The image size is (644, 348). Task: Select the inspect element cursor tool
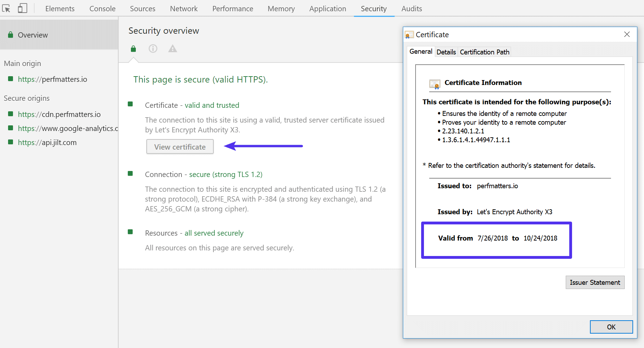click(x=6, y=8)
